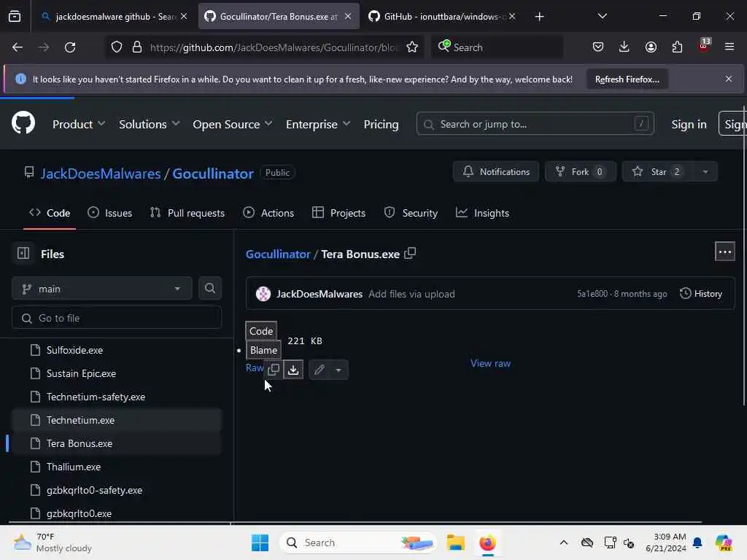Click the Raw link
Image resolution: width=747 pixels, height=560 pixels.
point(255,367)
